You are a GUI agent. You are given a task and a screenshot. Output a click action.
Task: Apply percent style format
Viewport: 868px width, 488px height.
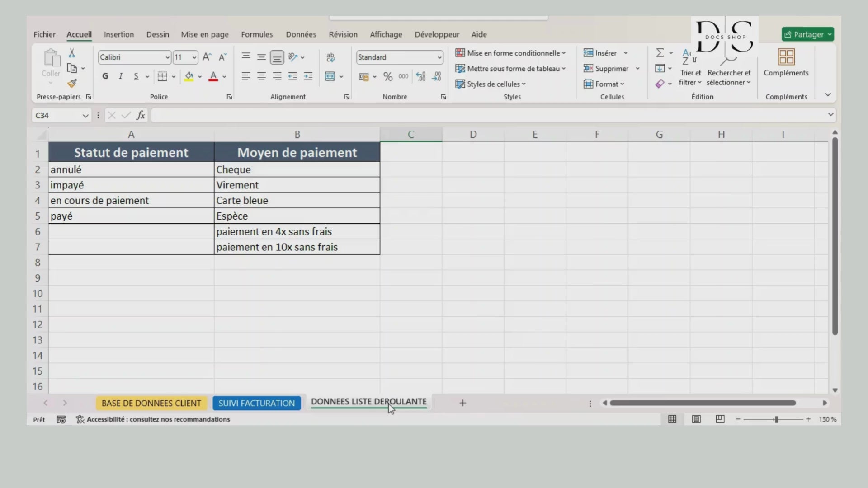click(387, 77)
